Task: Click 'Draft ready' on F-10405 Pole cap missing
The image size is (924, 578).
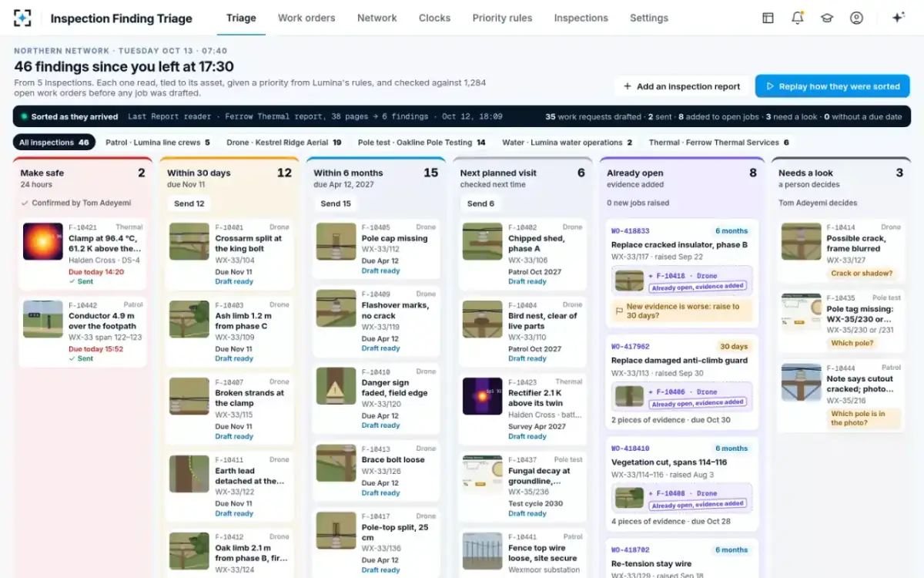Action: (x=381, y=271)
